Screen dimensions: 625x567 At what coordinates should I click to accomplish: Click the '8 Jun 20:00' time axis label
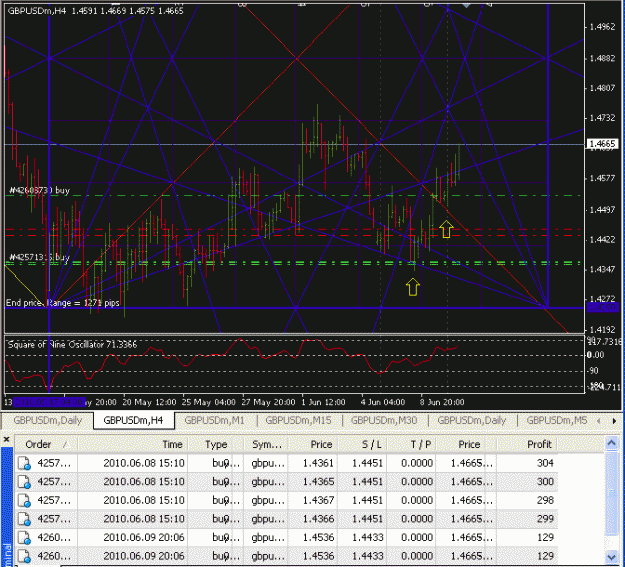[442, 402]
